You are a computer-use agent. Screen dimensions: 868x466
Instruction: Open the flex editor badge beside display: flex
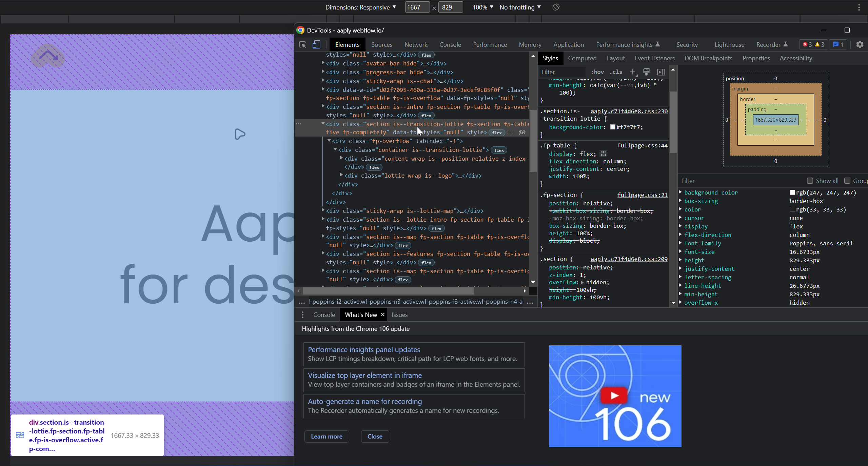point(604,153)
